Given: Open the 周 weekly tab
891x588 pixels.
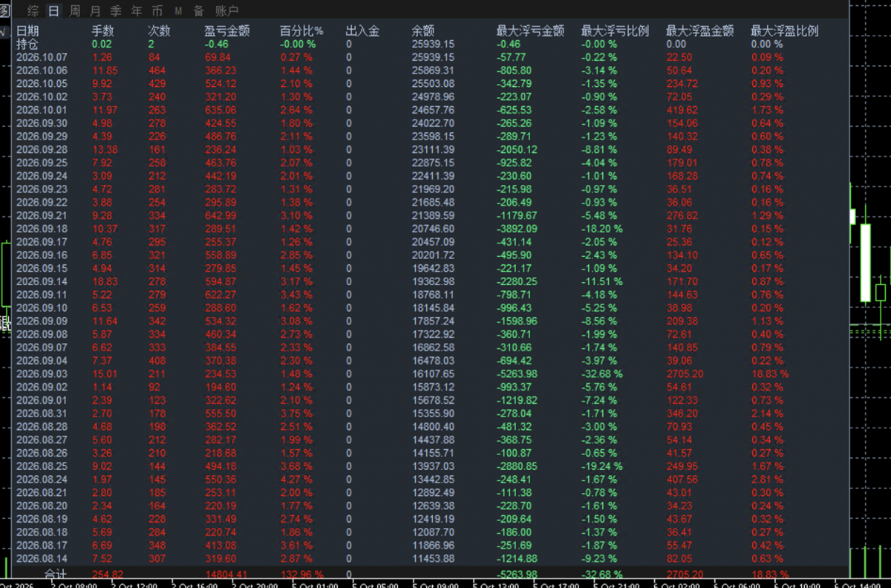Looking at the screenshot, I should (74, 11).
